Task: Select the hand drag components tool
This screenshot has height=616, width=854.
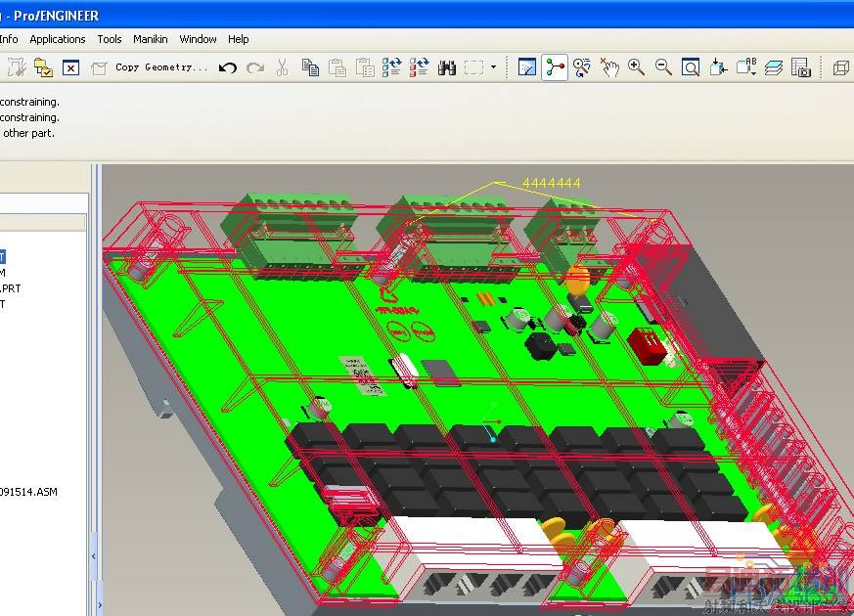Action: (609, 66)
